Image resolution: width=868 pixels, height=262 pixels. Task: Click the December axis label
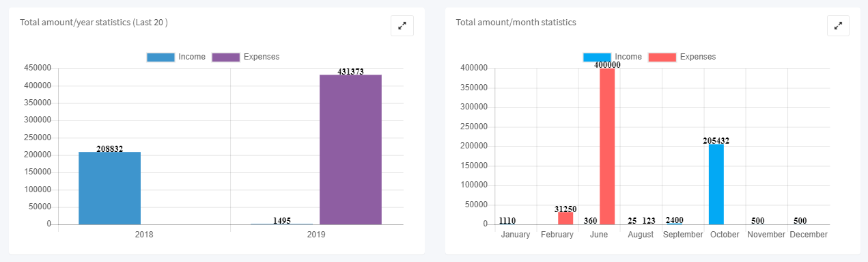(x=809, y=235)
